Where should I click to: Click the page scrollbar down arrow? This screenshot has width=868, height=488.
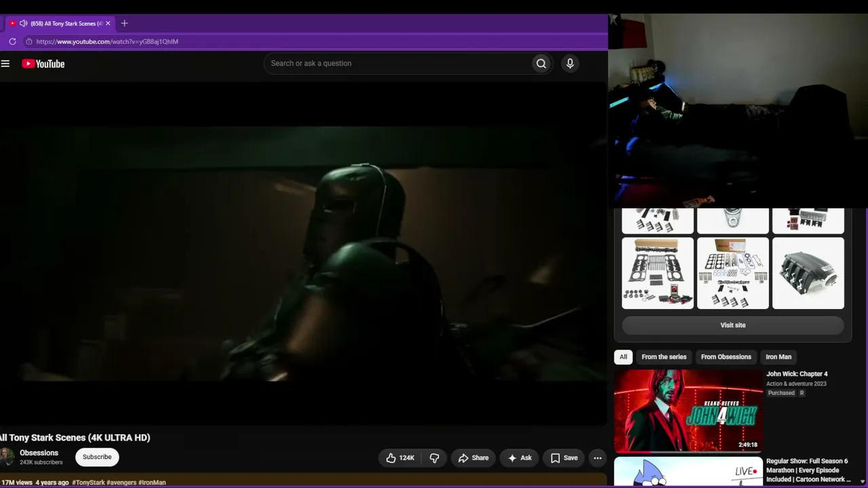[x=863, y=481]
